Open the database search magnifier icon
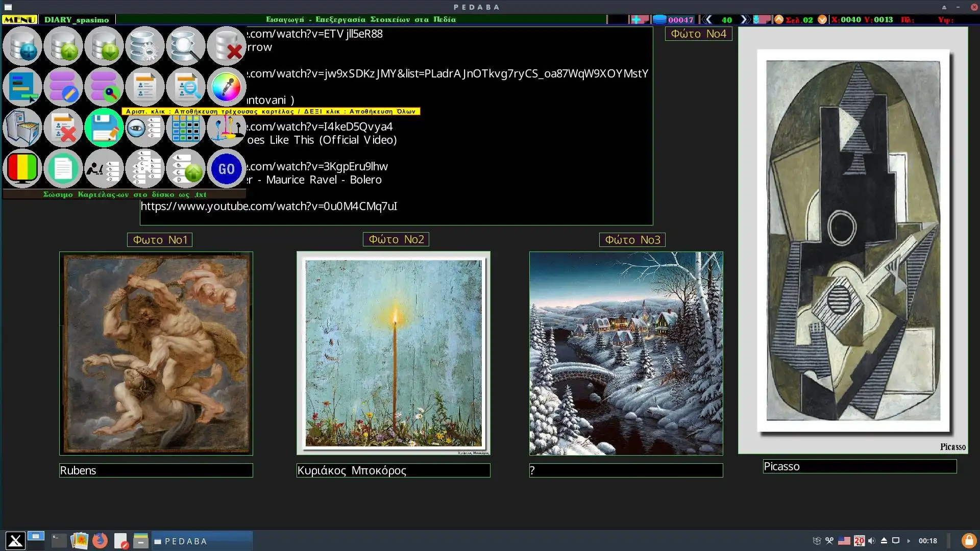Screen dimensions: 980x551 point(185,46)
